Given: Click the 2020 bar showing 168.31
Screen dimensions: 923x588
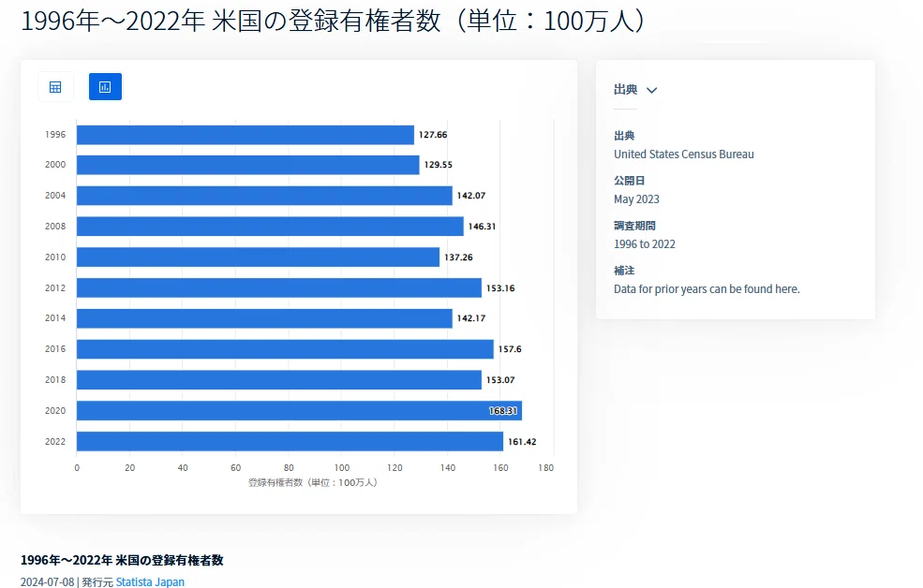Looking at the screenshot, I should [x=299, y=410].
